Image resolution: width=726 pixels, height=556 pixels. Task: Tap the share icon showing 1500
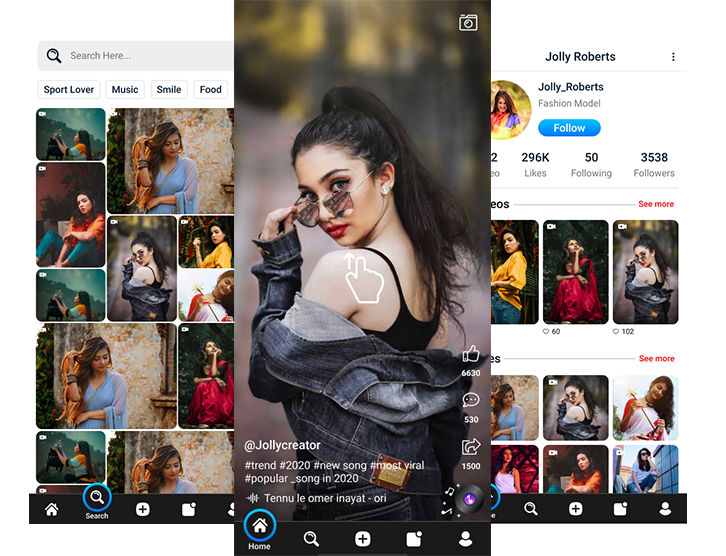(x=471, y=448)
